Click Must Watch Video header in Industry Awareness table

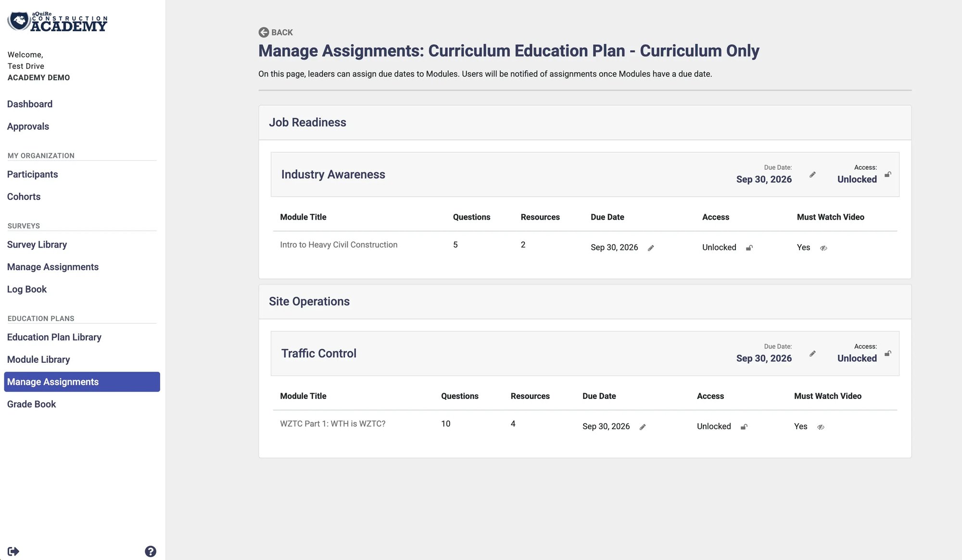click(x=831, y=217)
